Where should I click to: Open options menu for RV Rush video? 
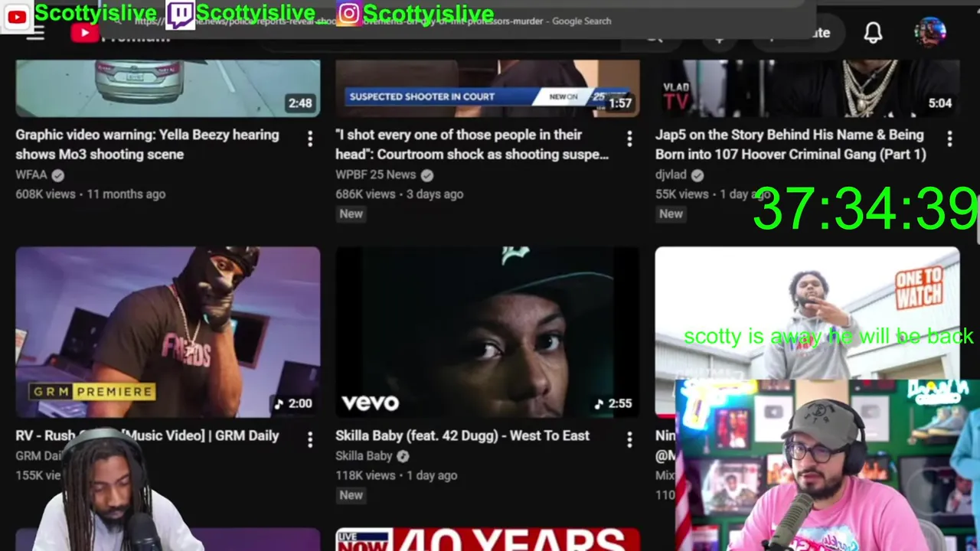[x=309, y=439]
